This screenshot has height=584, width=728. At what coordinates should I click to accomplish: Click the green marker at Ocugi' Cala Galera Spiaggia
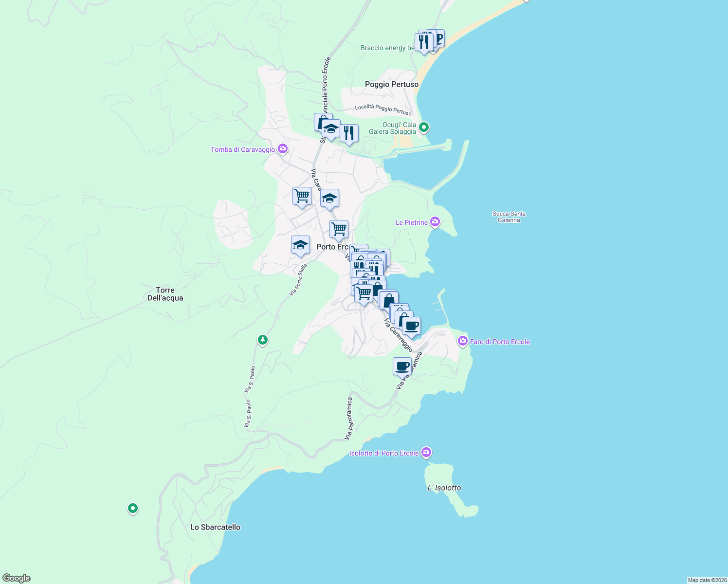point(423,127)
